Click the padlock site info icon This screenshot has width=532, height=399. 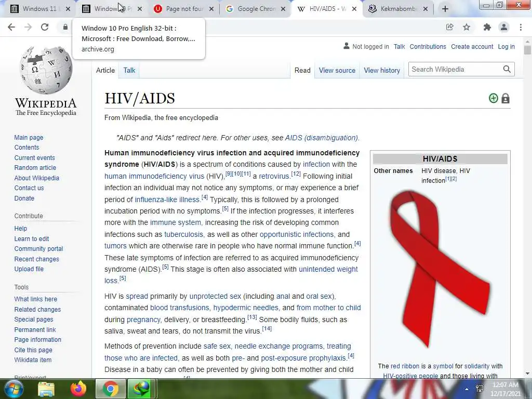coord(65,27)
